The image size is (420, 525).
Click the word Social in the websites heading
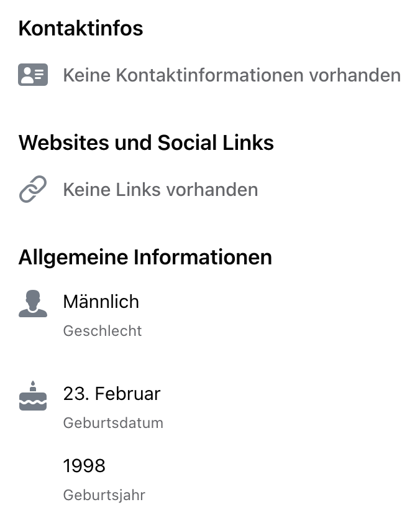[187, 142]
